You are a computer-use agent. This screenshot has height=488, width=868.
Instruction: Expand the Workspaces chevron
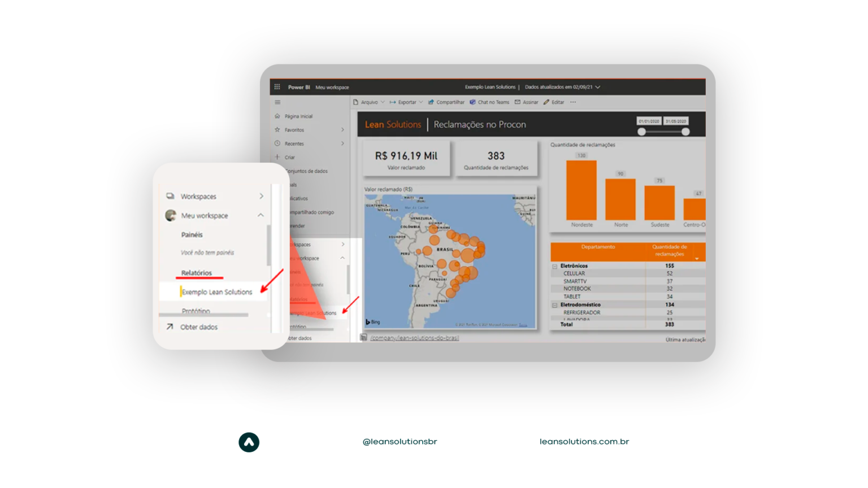pos(261,196)
